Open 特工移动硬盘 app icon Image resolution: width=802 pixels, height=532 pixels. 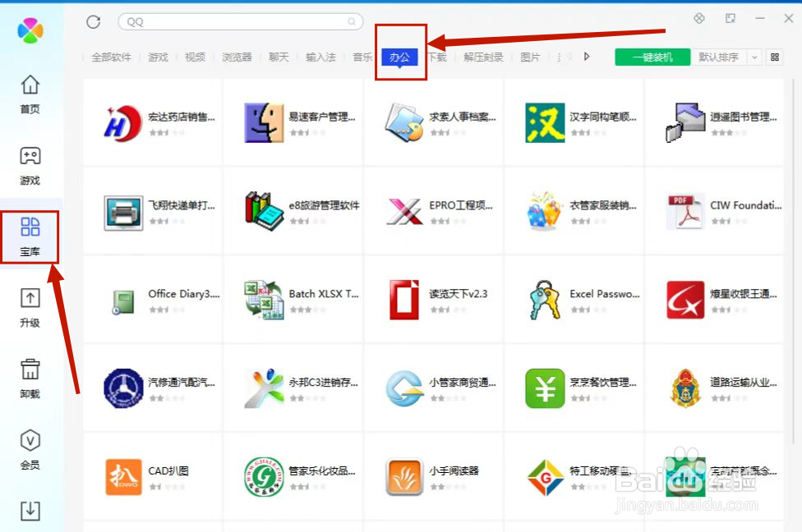pyautogui.click(x=545, y=477)
